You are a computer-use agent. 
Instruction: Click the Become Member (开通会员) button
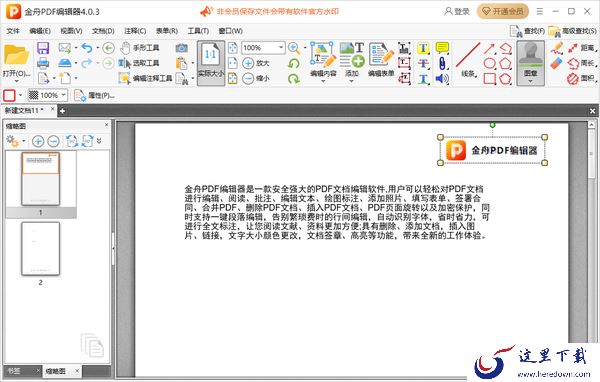[502, 11]
